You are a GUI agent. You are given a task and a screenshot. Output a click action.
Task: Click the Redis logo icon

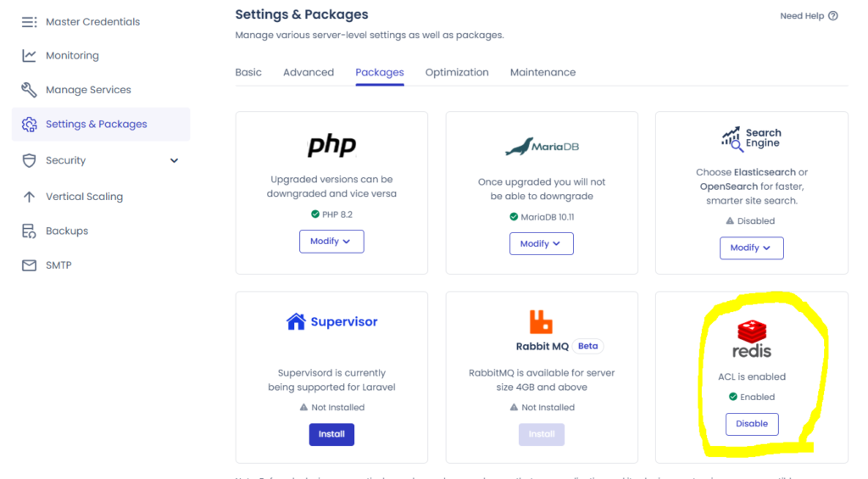[x=752, y=331]
